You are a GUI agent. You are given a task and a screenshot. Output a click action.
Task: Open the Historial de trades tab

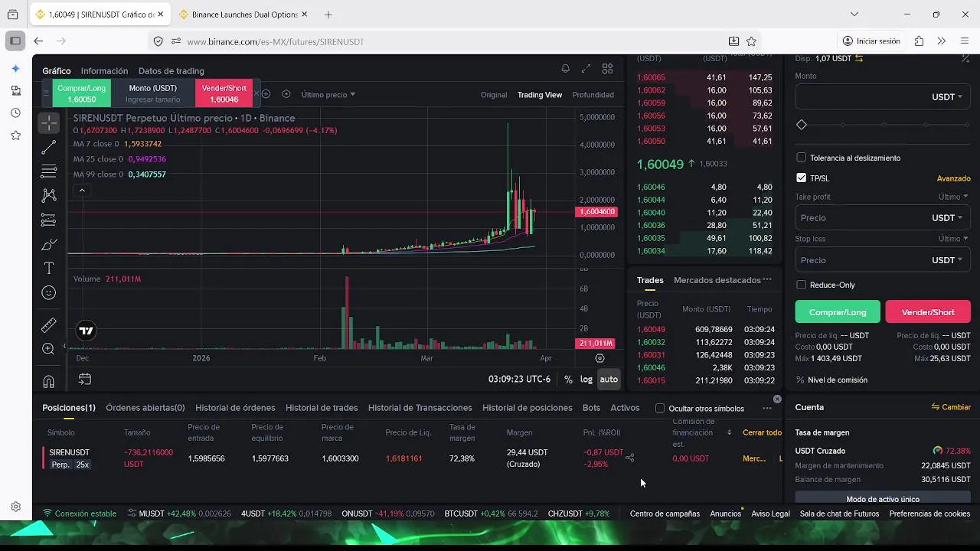pyautogui.click(x=322, y=408)
